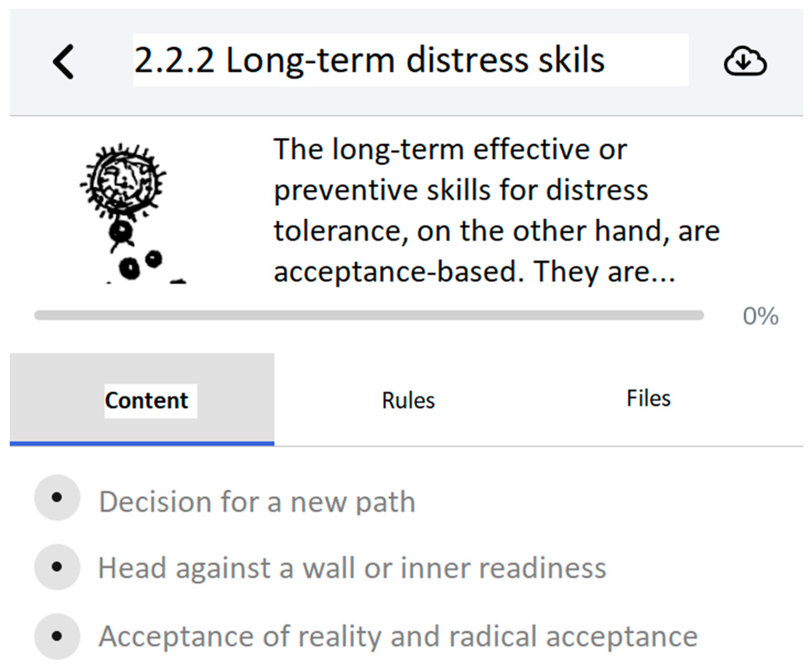This screenshot has width=812, height=672.
Task: Switch to the Content tab
Action: pos(146,401)
